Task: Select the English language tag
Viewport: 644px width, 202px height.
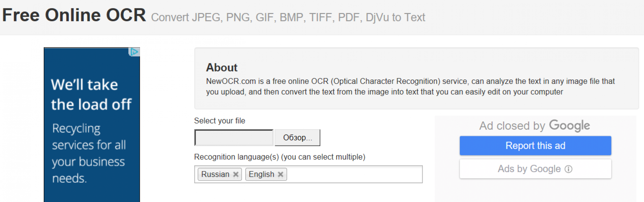Action: (x=261, y=174)
